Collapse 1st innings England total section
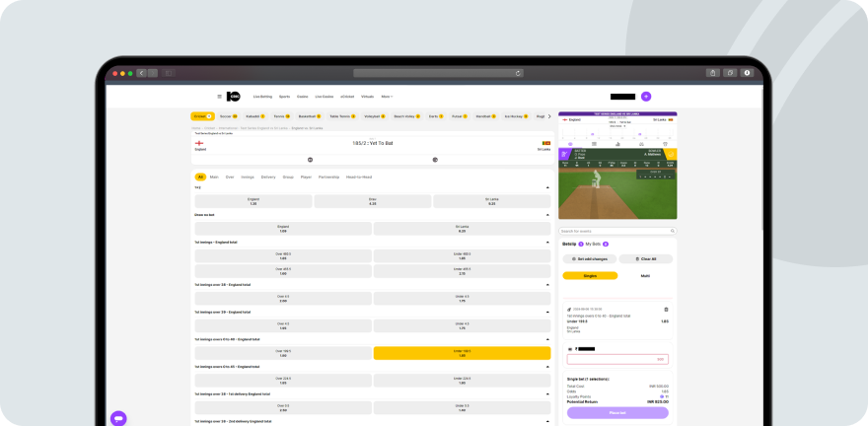 (547, 242)
